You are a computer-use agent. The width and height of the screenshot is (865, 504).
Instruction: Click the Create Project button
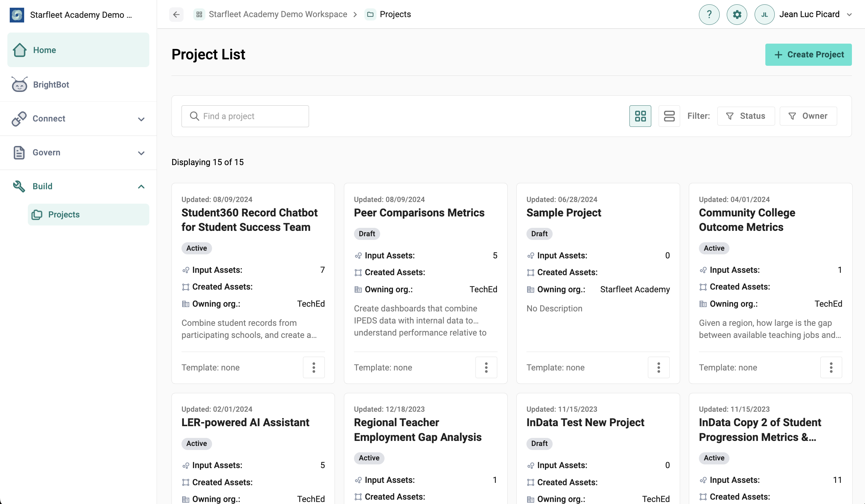[808, 55]
